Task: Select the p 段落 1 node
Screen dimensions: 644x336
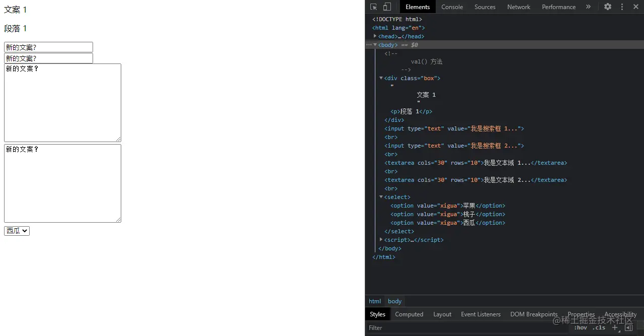Action: coord(412,111)
